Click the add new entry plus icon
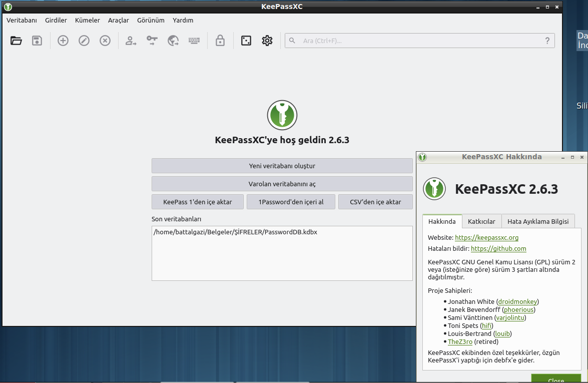 click(x=63, y=41)
